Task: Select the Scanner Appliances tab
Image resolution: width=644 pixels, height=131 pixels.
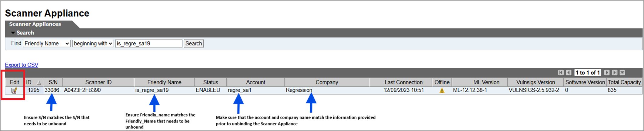Action: 35,24
